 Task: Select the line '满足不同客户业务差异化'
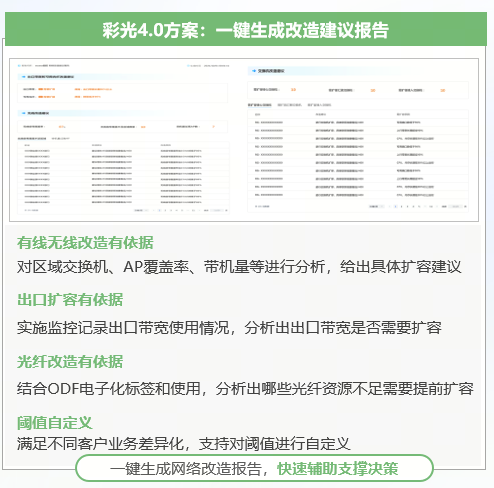coord(100,444)
